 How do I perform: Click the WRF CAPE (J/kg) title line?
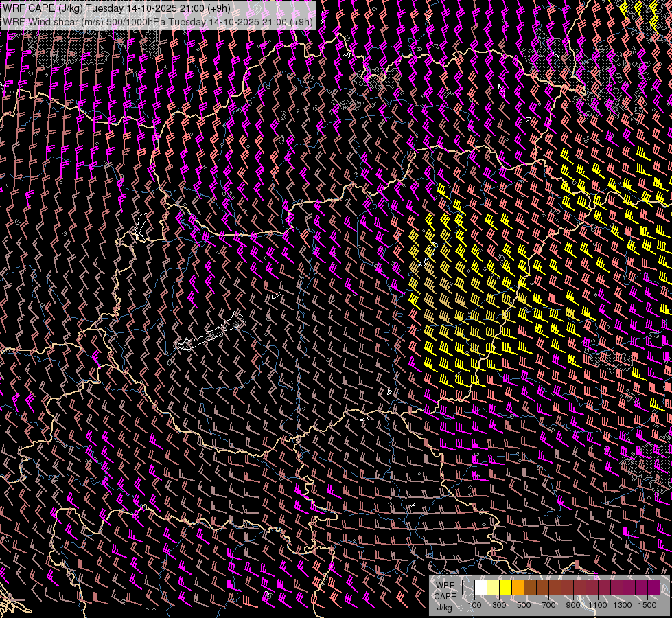(x=117, y=8)
